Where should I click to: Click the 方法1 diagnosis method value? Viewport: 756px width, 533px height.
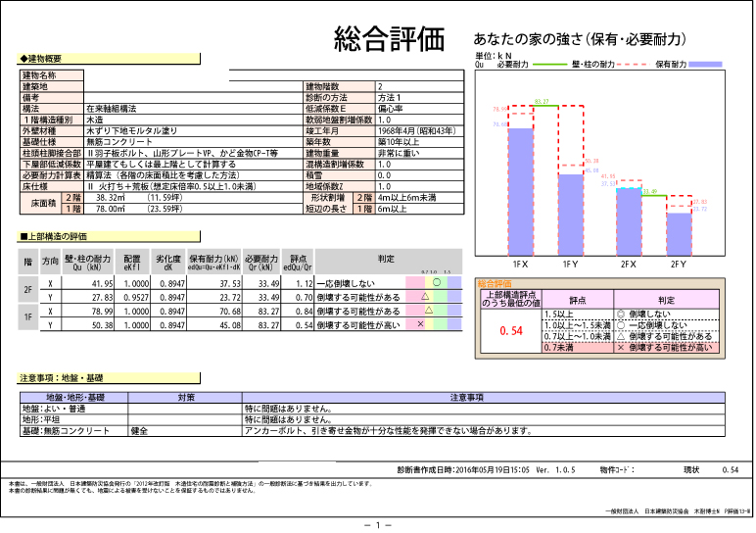tap(390, 98)
